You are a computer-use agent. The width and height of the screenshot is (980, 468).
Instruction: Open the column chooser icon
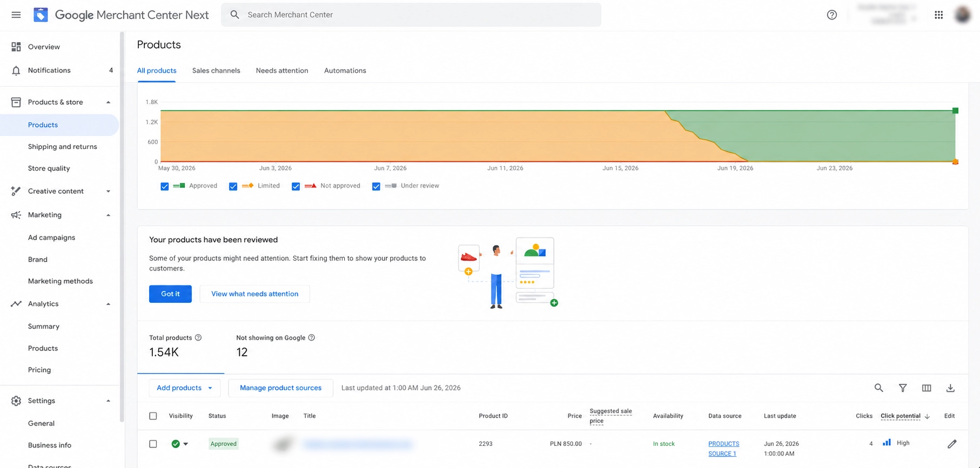tap(926, 388)
